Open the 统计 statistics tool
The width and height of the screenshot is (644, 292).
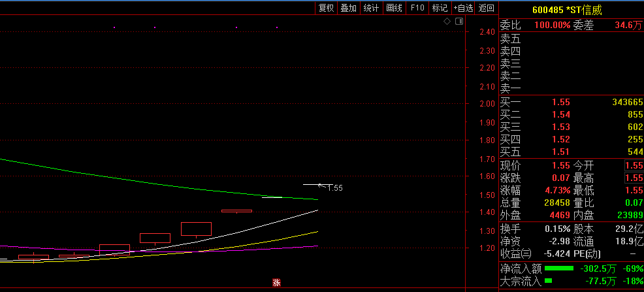point(371,8)
